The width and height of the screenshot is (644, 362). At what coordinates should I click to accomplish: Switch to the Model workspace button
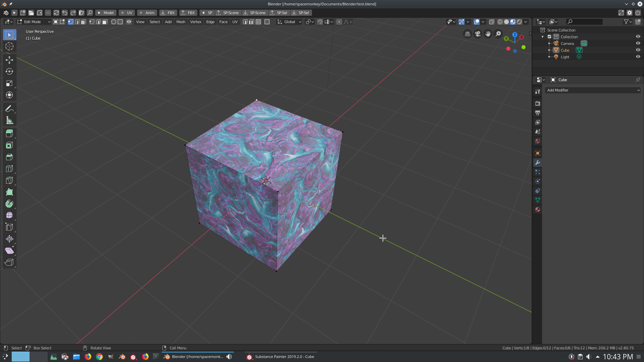106,13
